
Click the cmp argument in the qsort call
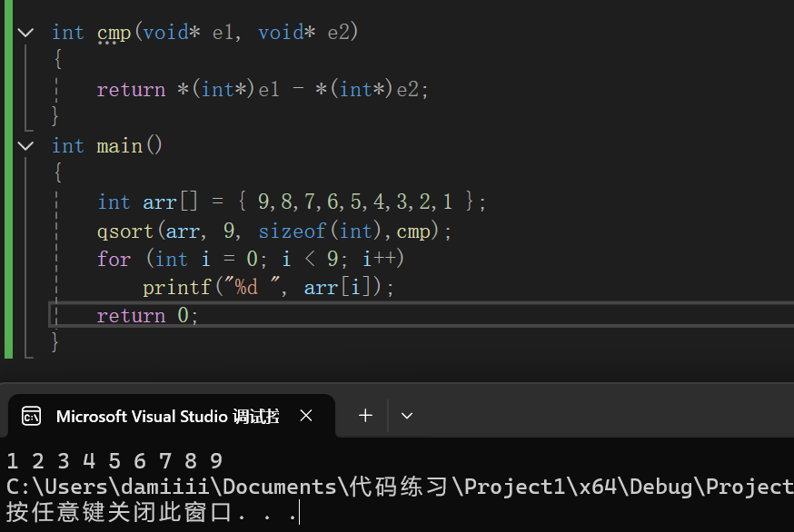coord(413,232)
